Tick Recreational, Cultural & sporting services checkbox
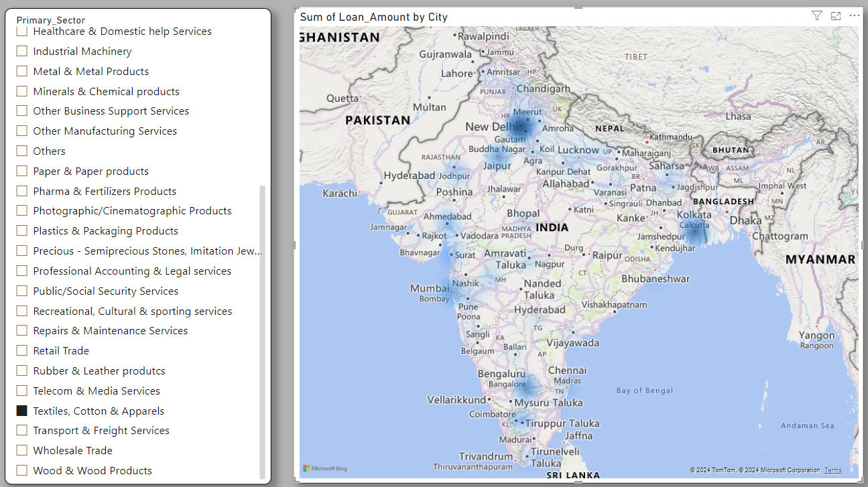Screen dimensions: 868x487 (x=22, y=311)
